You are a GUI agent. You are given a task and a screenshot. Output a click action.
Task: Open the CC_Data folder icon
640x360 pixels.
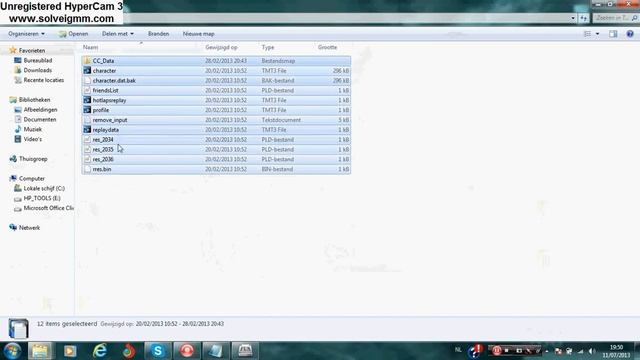[x=87, y=61]
